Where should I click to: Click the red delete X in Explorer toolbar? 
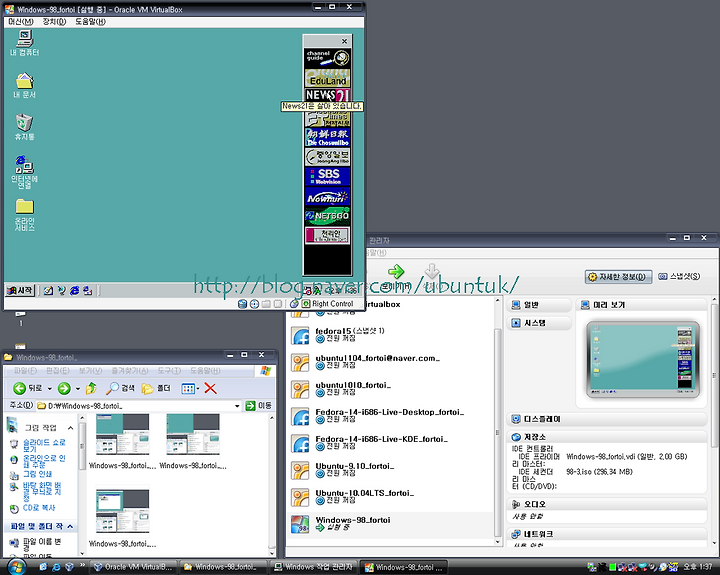pos(210,389)
